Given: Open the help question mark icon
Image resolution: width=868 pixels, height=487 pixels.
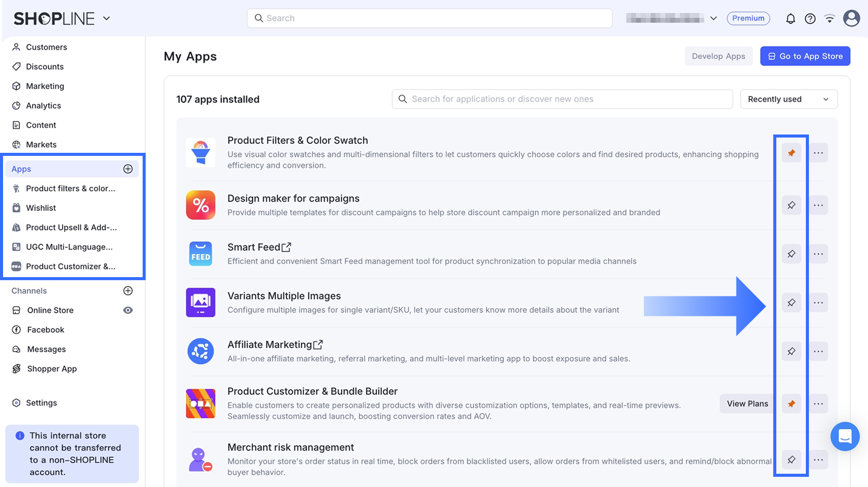Looking at the screenshot, I should (810, 19).
